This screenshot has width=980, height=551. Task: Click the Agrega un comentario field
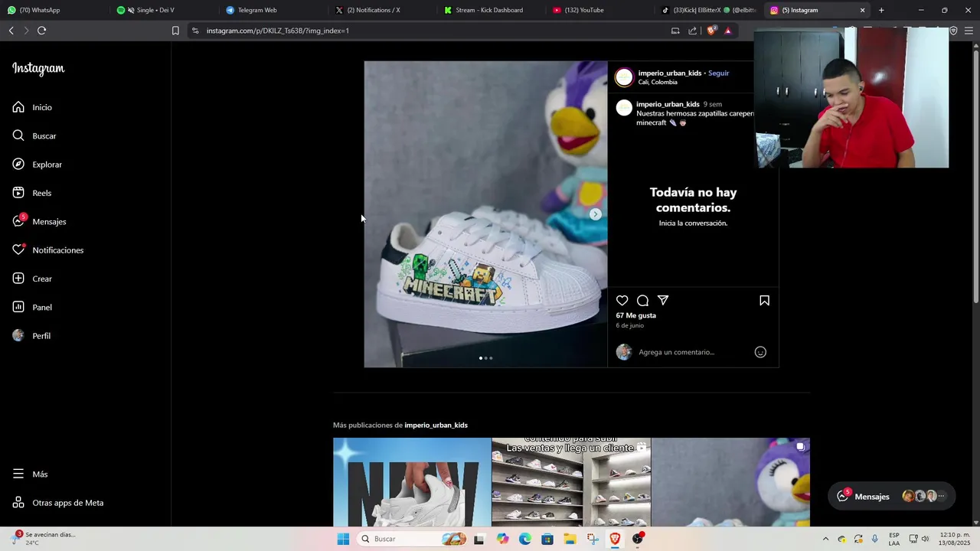[693, 352]
